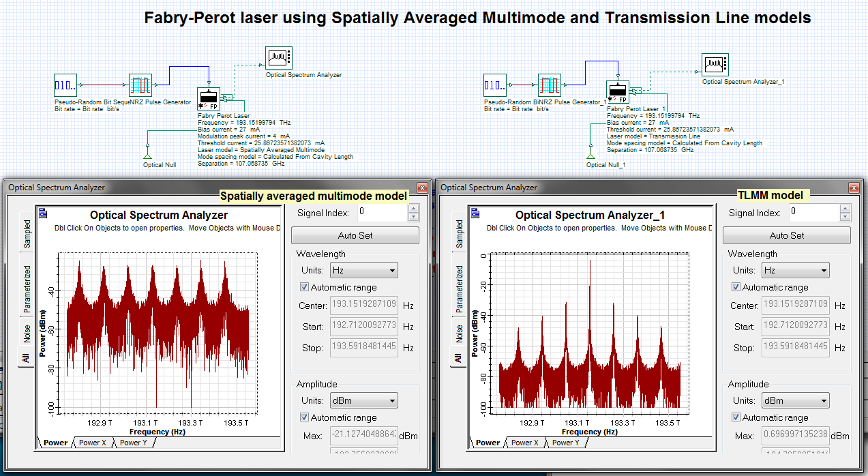The height and width of the screenshot is (476, 868).
Task: Select the Pseudo-Random Bit Generator_1 icon
Action: (x=494, y=85)
